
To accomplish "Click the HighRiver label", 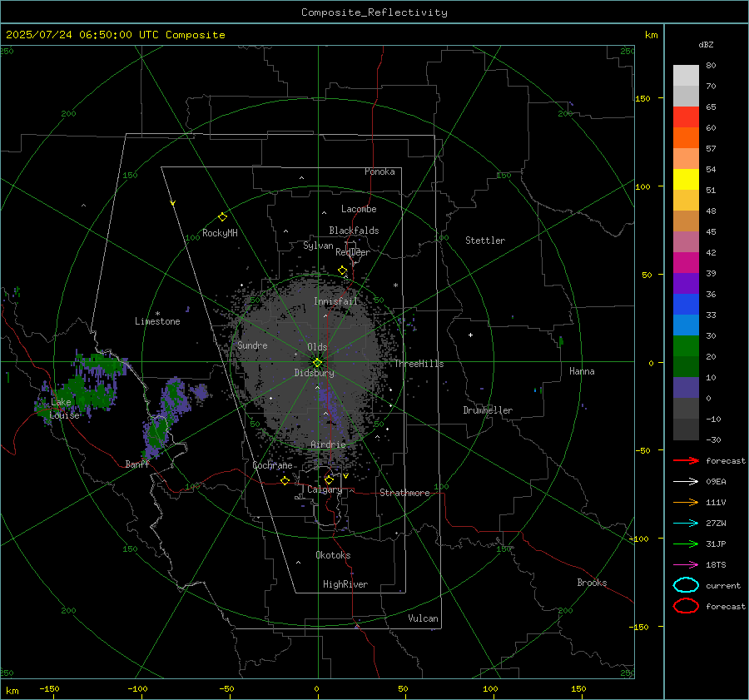I will (x=345, y=584).
